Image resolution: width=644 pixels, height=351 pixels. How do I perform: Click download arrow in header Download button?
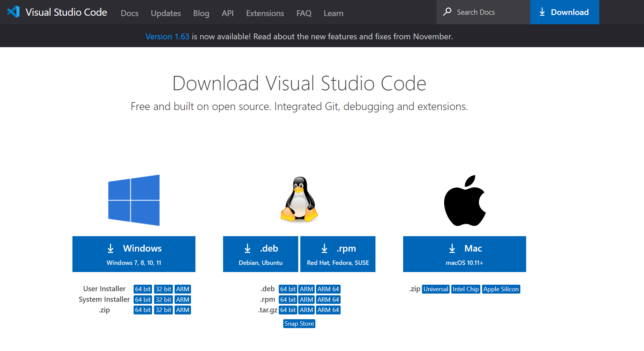coord(542,12)
